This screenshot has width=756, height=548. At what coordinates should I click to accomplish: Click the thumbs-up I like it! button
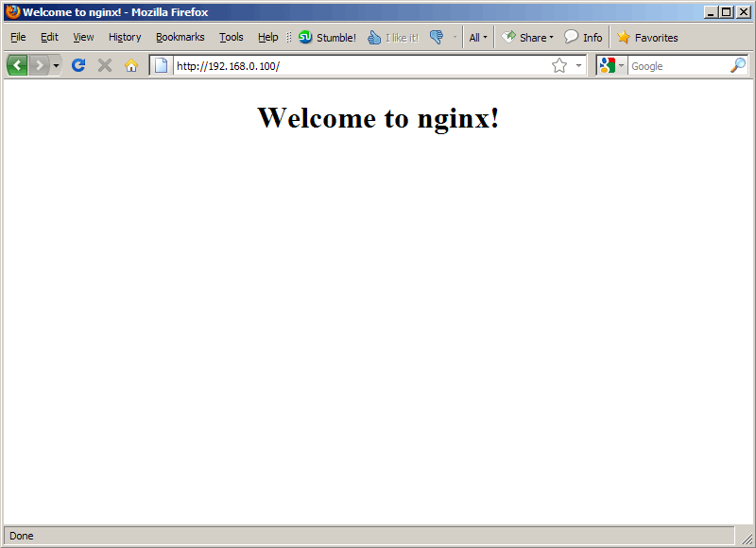(x=393, y=38)
